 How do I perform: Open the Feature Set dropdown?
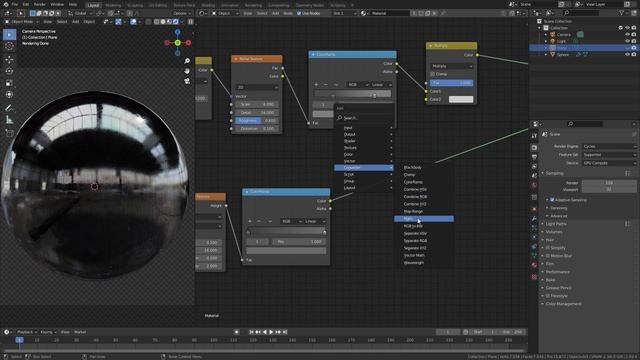click(x=609, y=155)
